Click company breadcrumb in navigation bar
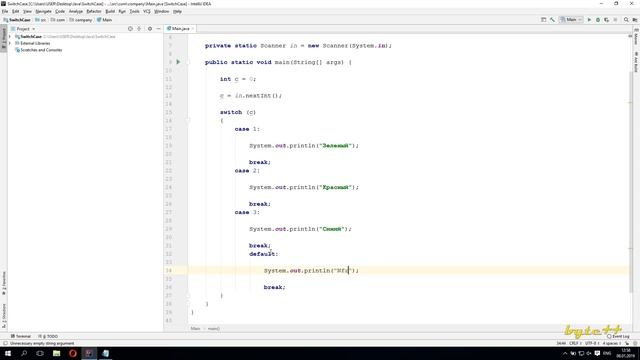Image resolution: width=640 pixels, height=360 pixels. point(81,20)
